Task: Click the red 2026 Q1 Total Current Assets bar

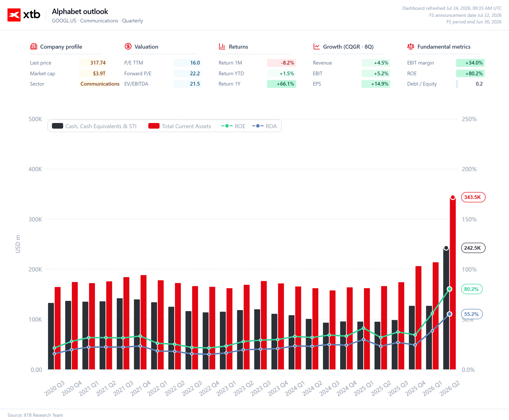Action: click(436, 316)
